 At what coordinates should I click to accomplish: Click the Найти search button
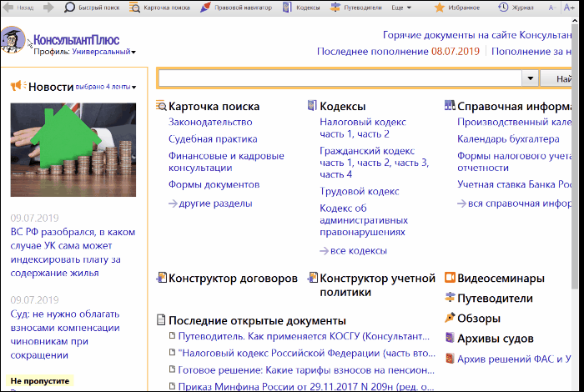(556, 78)
